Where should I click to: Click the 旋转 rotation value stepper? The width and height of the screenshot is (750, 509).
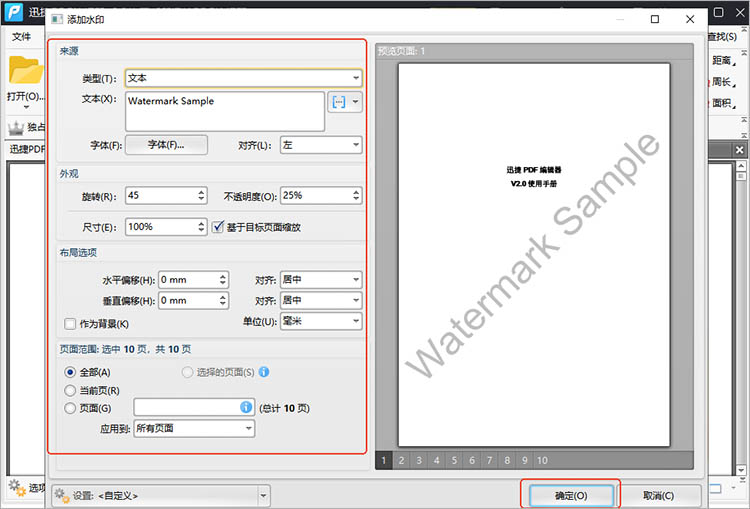(201, 195)
